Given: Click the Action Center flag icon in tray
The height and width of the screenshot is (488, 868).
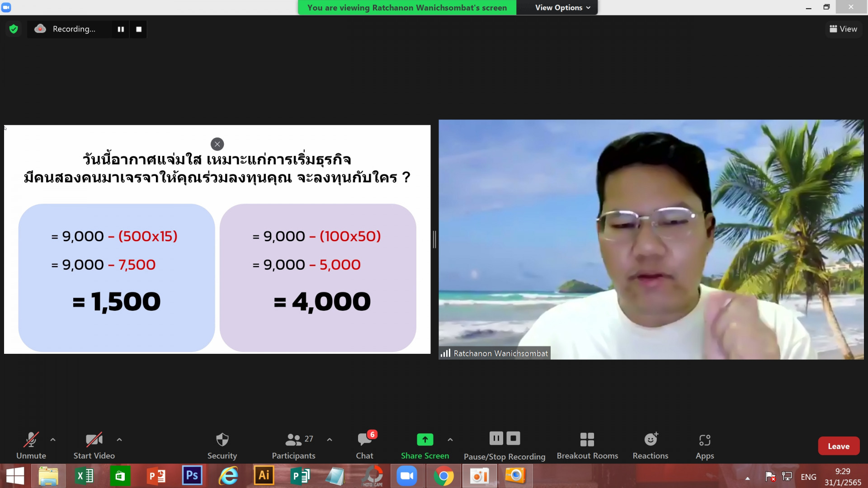Looking at the screenshot, I should point(770,477).
